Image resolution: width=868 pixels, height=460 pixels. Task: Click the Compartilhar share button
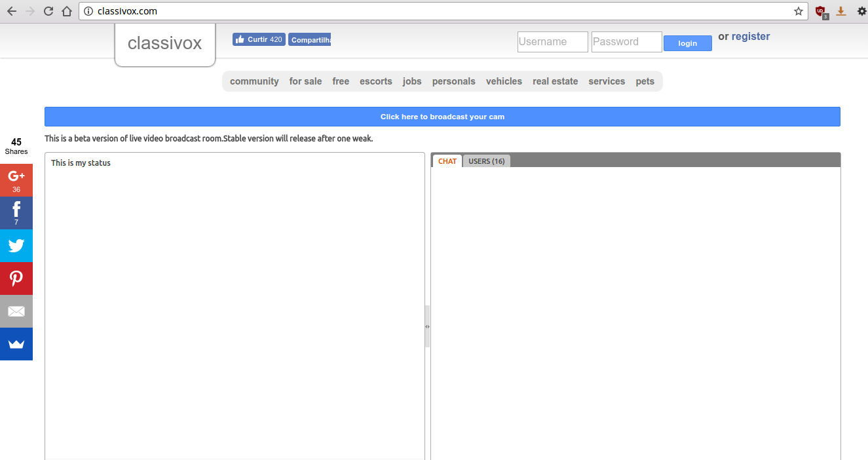(310, 39)
